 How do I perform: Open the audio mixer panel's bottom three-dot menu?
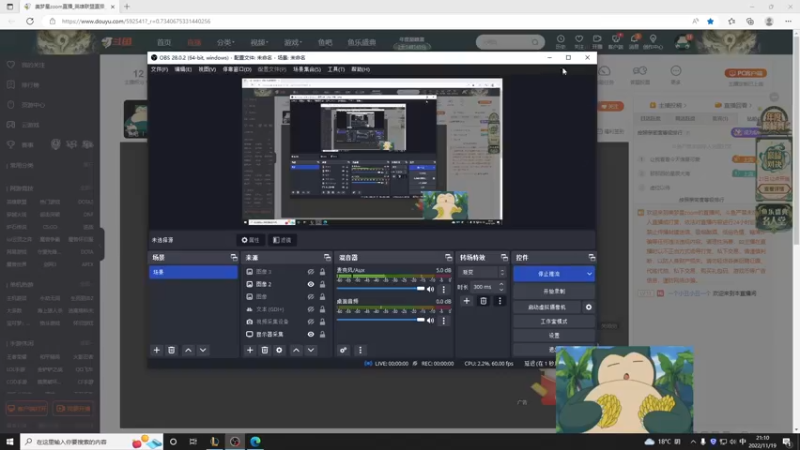[x=360, y=350]
